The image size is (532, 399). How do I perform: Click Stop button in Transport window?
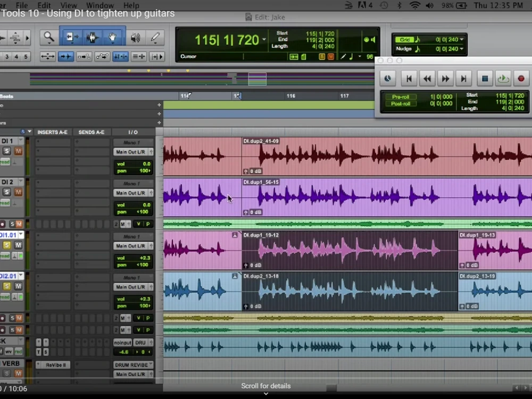(x=485, y=79)
